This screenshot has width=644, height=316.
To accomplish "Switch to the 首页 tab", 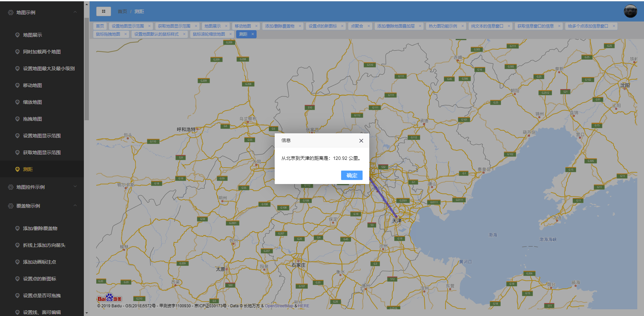I will (x=100, y=26).
